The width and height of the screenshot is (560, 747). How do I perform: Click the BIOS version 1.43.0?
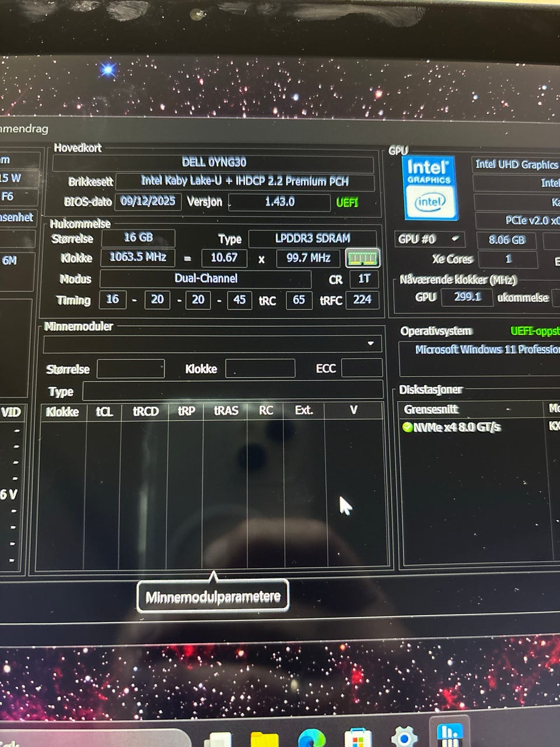[279, 202]
